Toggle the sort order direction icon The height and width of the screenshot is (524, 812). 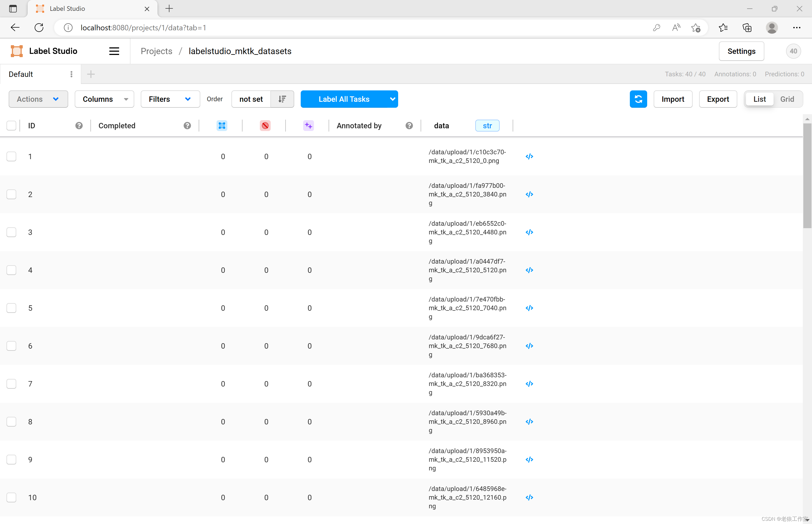click(x=282, y=99)
